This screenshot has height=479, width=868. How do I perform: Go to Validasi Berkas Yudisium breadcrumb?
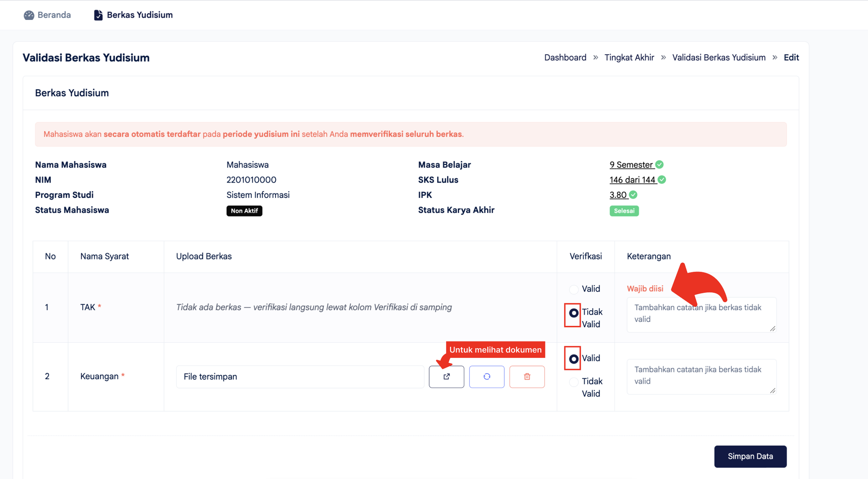click(719, 58)
